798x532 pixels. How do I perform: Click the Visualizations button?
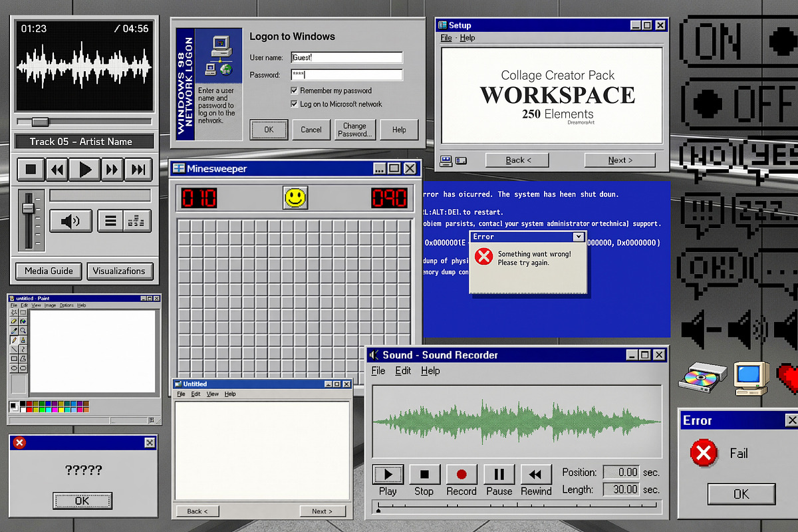click(x=120, y=271)
